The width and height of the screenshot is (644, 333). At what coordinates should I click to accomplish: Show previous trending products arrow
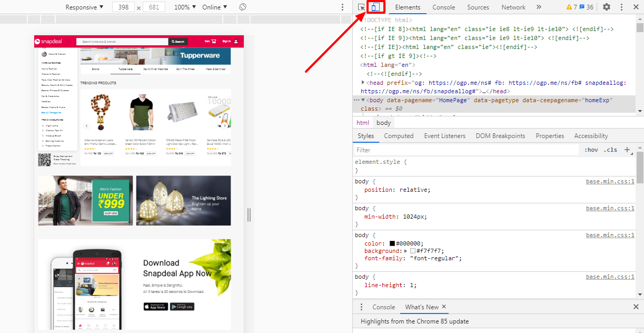(86, 125)
